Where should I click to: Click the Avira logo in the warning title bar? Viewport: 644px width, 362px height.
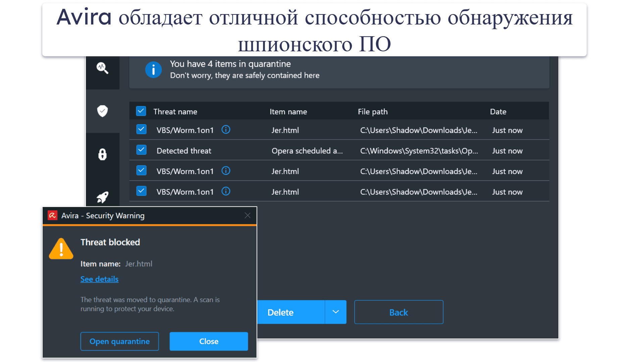[x=52, y=215]
